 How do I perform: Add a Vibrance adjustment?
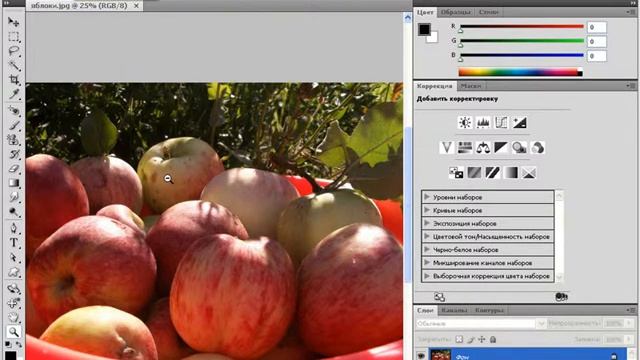coord(447,147)
